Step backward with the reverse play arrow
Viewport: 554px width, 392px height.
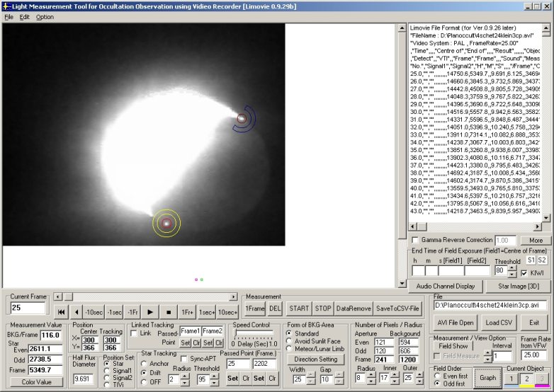point(77,312)
